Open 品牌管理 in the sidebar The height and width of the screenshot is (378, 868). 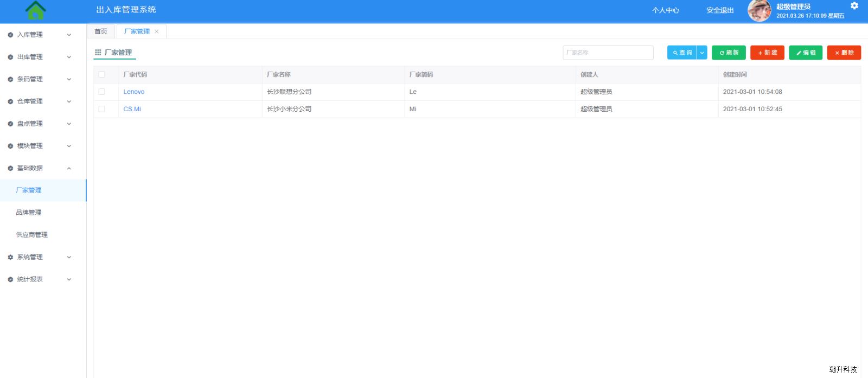(43, 213)
